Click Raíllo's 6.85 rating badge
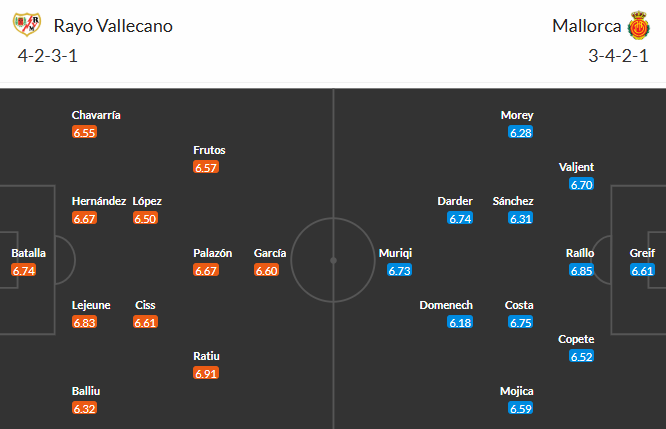Viewport: 666px width, 429px height. click(x=581, y=271)
